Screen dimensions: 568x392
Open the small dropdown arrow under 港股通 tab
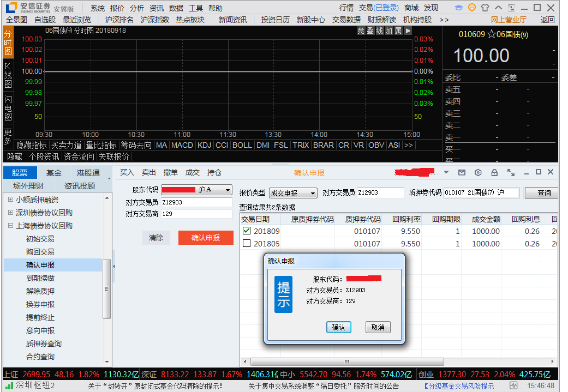click(109, 178)
